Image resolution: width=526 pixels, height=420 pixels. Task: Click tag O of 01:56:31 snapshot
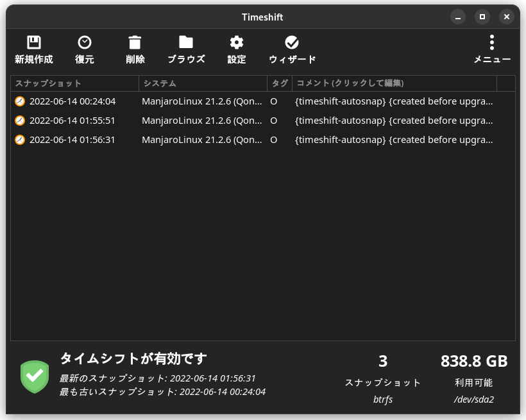(x=274, y=140)
